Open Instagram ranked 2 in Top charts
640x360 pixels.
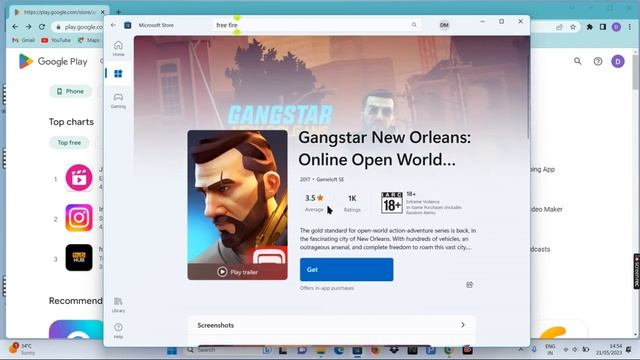[x=79, y=218]
